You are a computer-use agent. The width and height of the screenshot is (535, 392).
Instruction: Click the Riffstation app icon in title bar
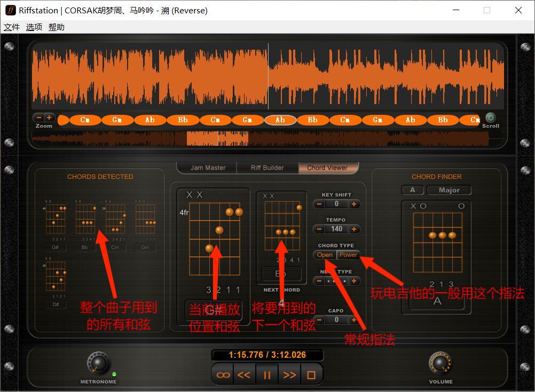tap(10, 10)
